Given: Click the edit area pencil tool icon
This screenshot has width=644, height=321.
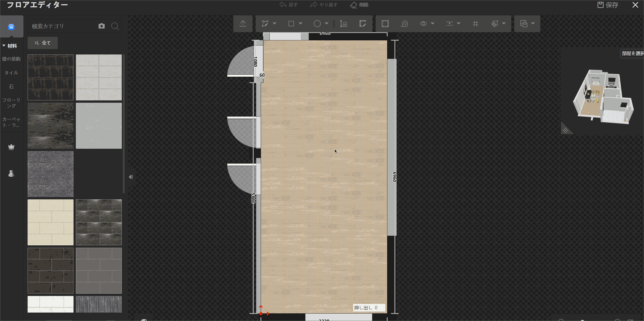Looking at the screenshot, I should (x=363, y=24).
